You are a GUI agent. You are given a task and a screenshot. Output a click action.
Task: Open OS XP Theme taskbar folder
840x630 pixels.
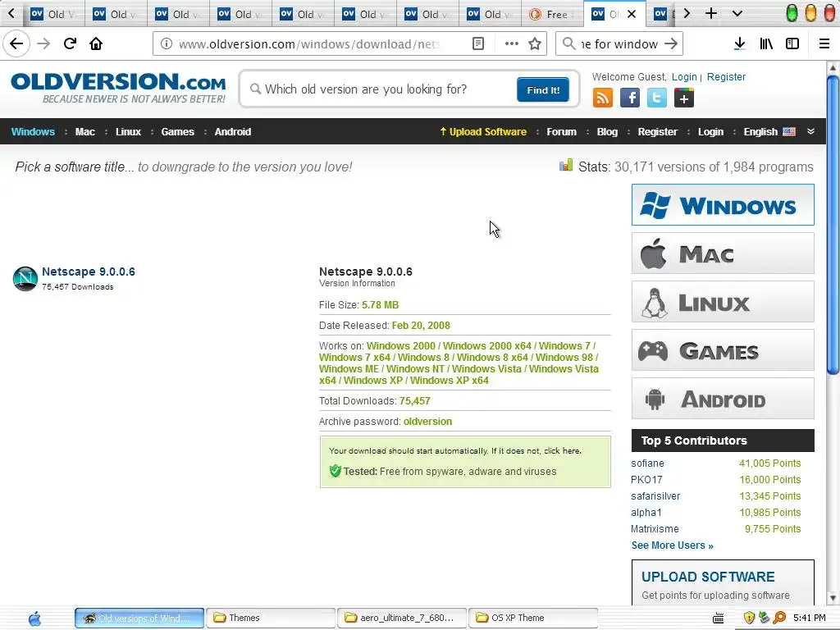point(533,618)
